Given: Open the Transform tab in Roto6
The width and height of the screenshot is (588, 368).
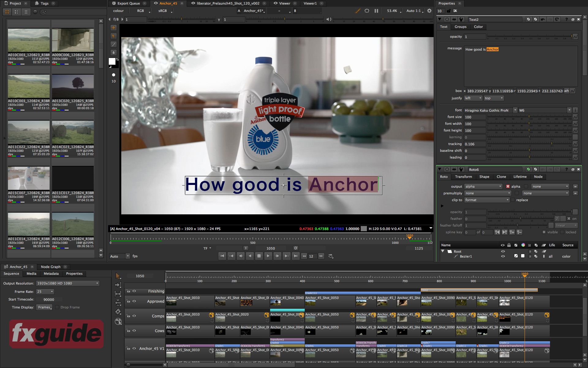Looking at the screenshot, I should [x=463, y=177].
